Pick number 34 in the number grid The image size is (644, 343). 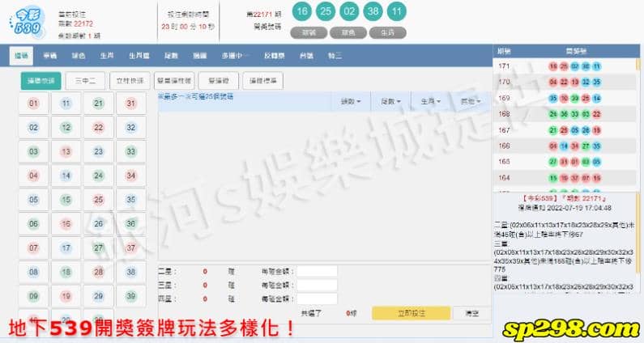coord(131,176)
